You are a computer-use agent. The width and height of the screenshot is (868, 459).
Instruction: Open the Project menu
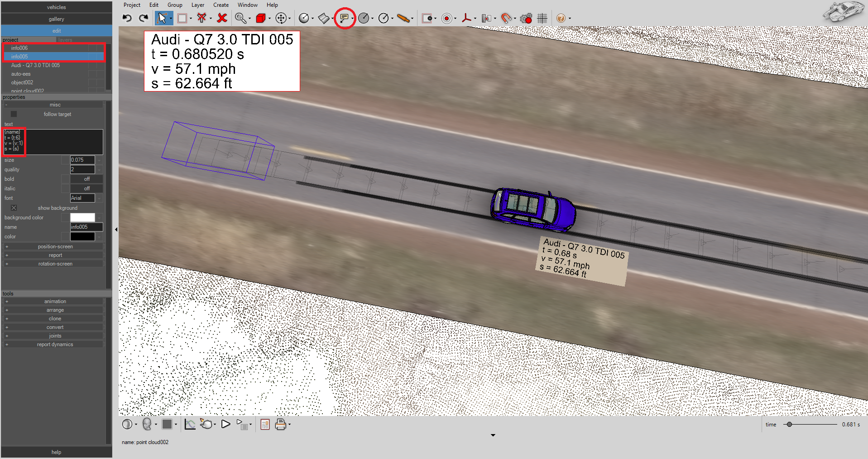pyautogui.click(x=132, y=5)
